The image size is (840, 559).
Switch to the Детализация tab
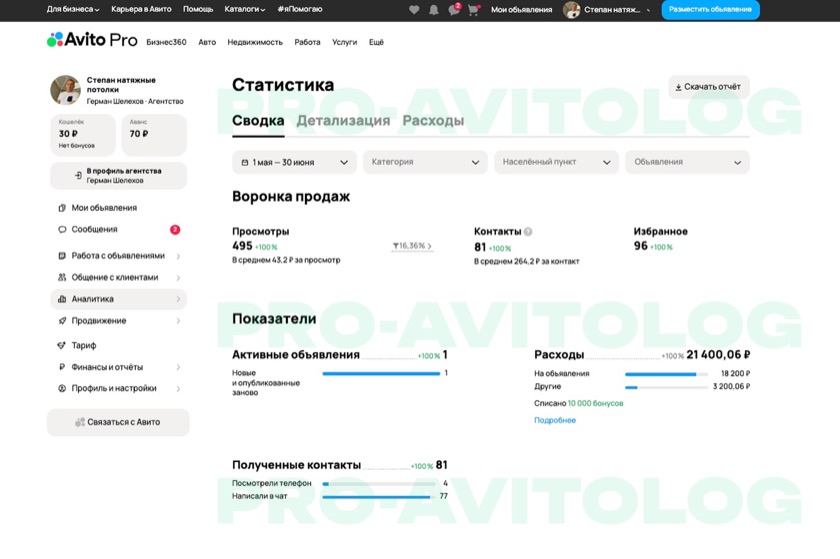343,121
